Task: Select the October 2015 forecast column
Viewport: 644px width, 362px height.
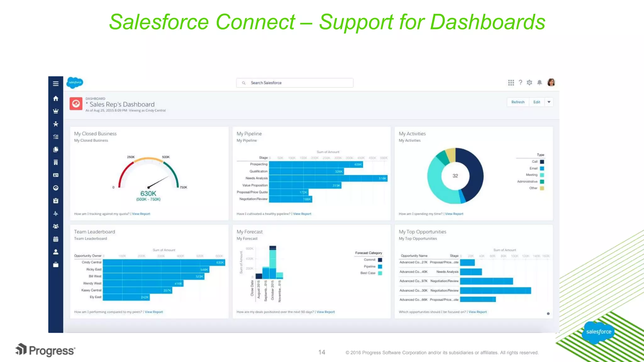Action: 273,262
